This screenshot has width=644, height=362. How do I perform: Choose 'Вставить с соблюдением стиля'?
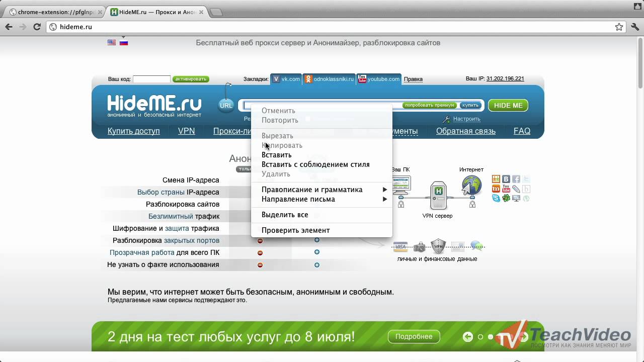coord(321,164)
